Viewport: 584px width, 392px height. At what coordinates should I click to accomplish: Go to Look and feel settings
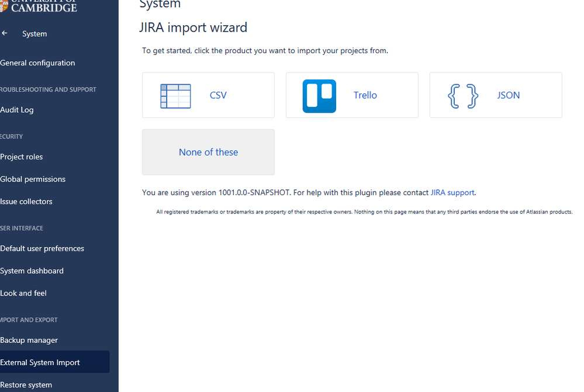[23, 293]
